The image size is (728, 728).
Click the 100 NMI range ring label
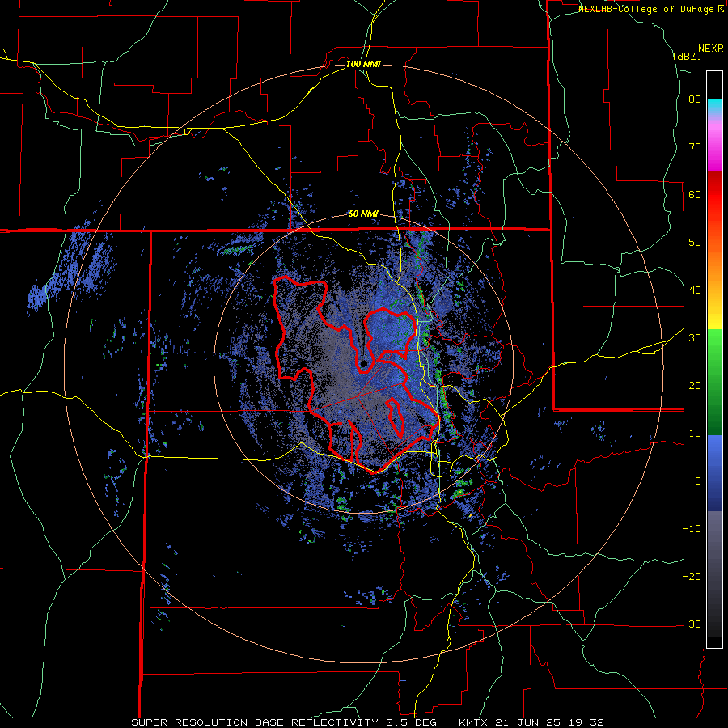(363, 64)
